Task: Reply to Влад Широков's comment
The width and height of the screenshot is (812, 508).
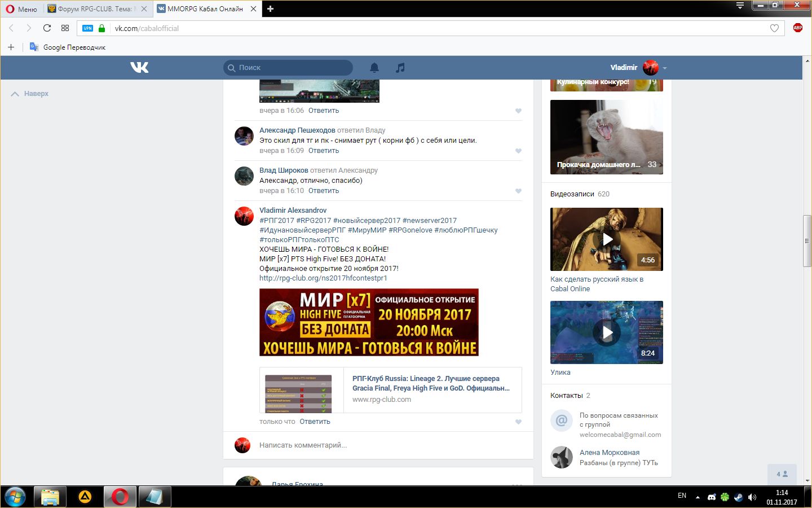Action: pyautogui.click(x=324, y=191)
